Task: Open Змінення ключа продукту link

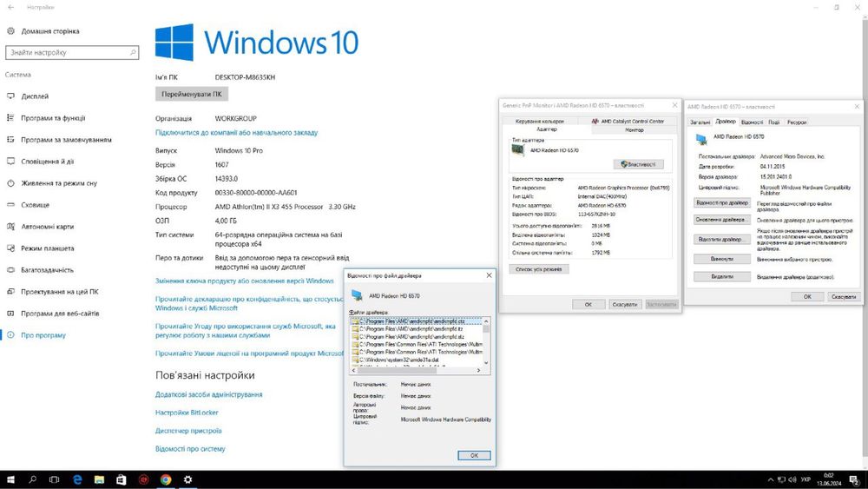Action: point(245,281)
